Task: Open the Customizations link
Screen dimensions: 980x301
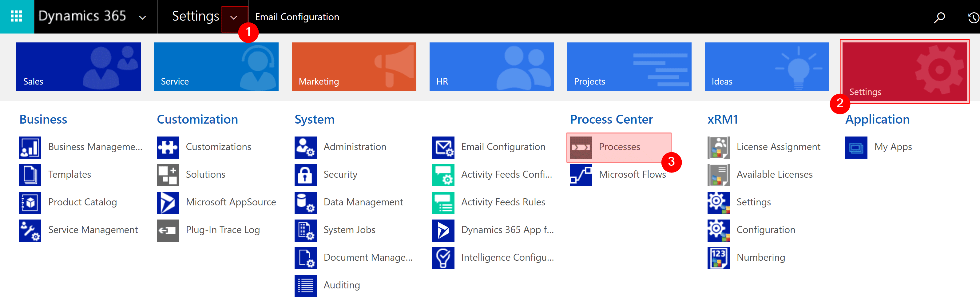Action: pos(218,147)
